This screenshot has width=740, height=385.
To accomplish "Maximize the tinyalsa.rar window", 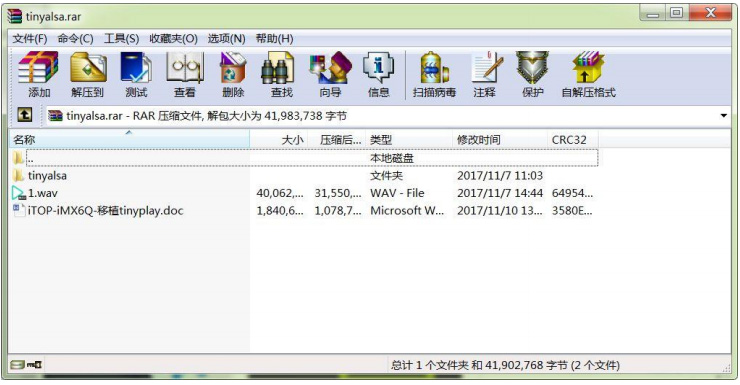I will (677, 14).
